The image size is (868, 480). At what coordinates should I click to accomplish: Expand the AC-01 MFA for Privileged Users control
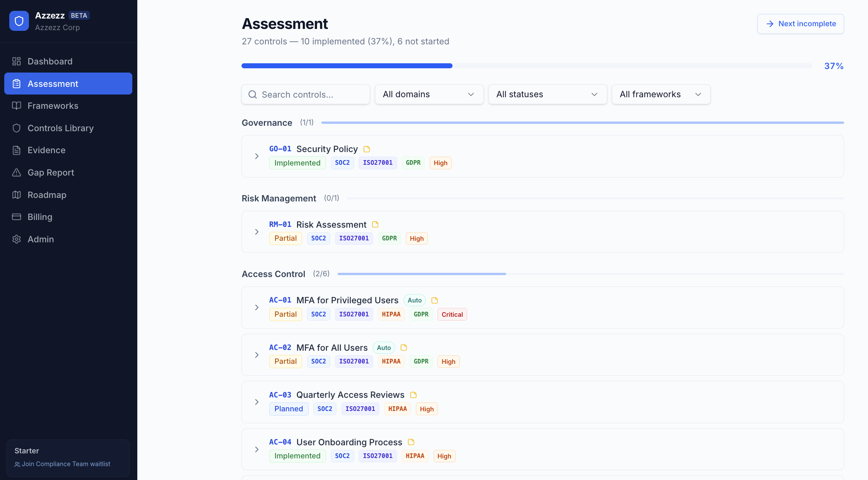(x=257, y=308)
